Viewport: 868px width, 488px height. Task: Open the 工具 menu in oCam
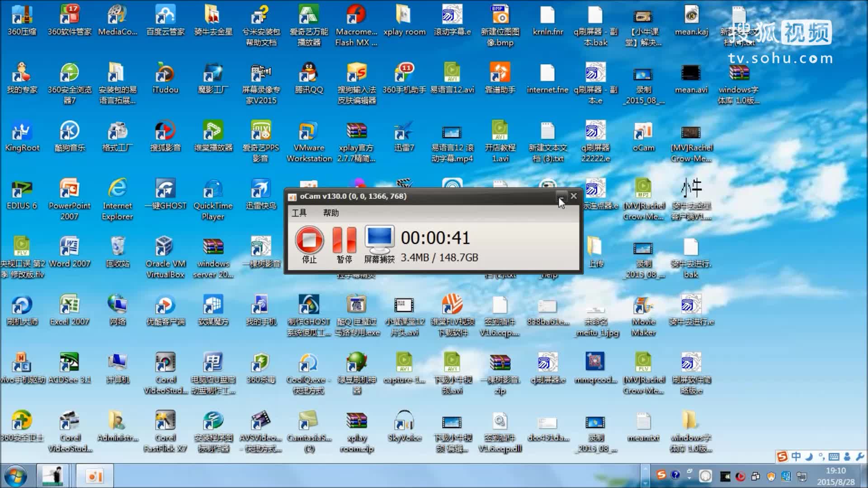299,213
